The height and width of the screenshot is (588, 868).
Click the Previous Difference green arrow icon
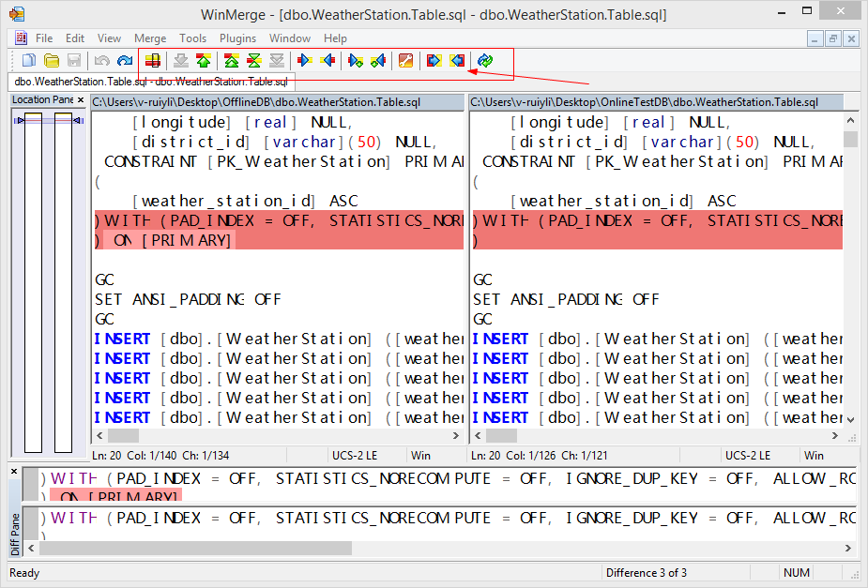[x=204, y=61]
